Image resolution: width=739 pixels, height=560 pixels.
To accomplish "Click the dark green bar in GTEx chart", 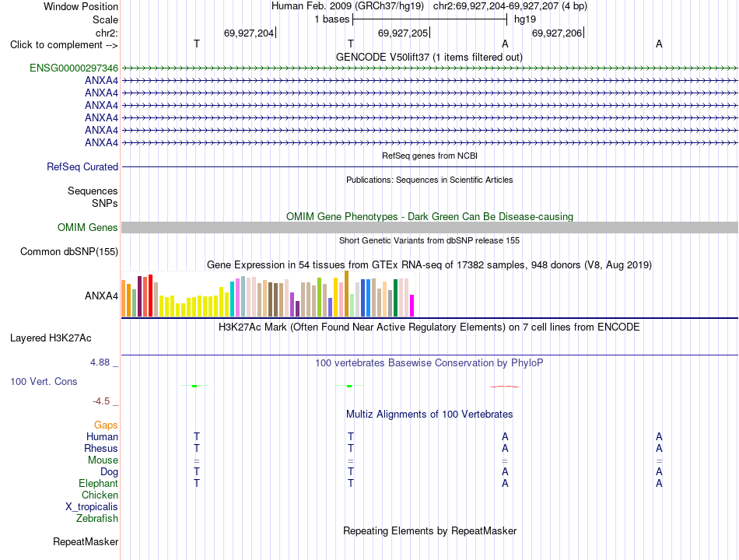I will tap(395, 298).
